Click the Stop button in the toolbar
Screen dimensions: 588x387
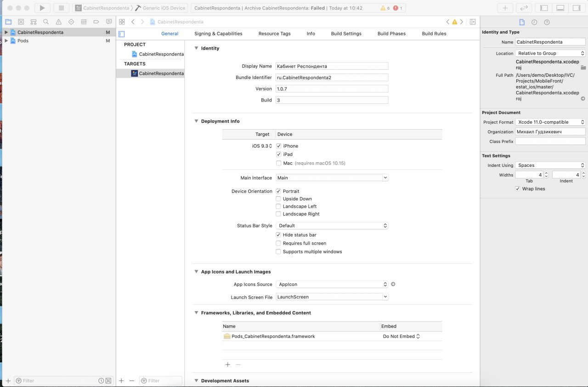point(61,8)
